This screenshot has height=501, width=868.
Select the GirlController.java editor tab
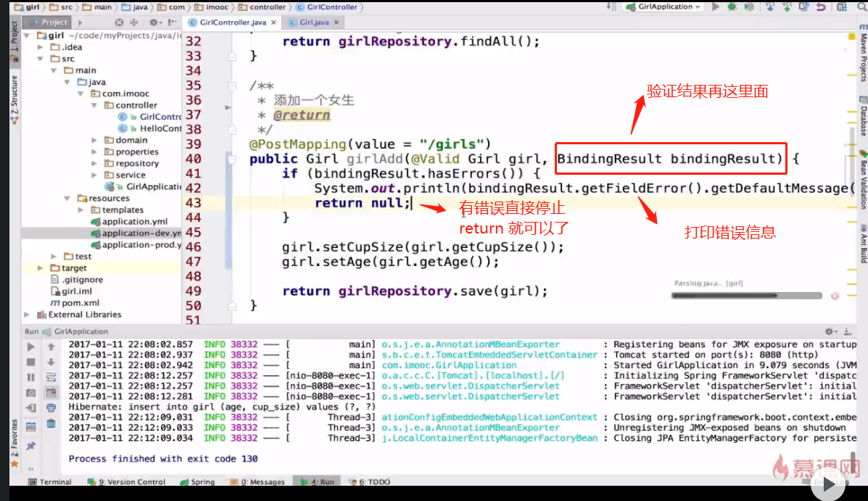(x=233, y=22)
